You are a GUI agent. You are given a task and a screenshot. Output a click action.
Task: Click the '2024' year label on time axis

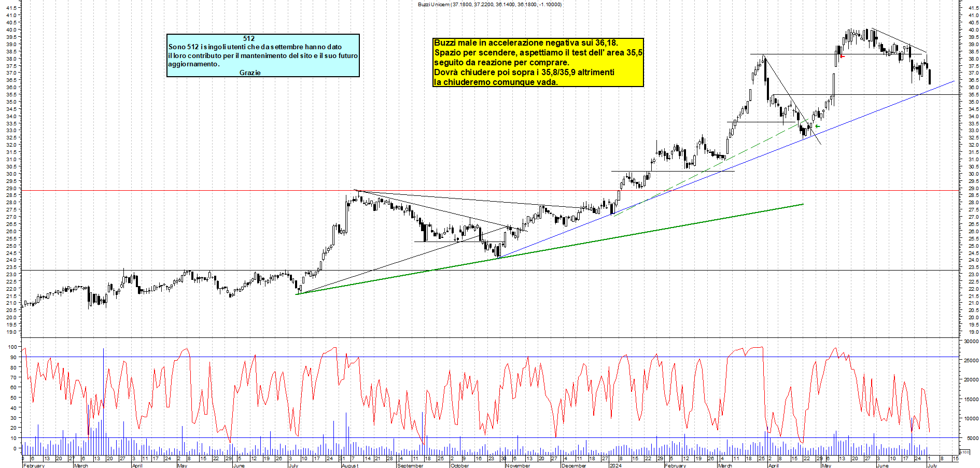pos(615,465)
